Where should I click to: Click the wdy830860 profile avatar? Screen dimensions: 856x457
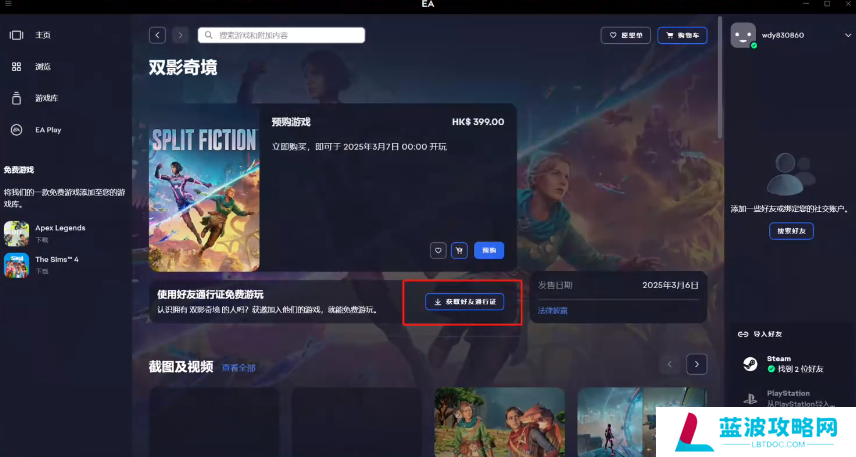coord(743,35)
